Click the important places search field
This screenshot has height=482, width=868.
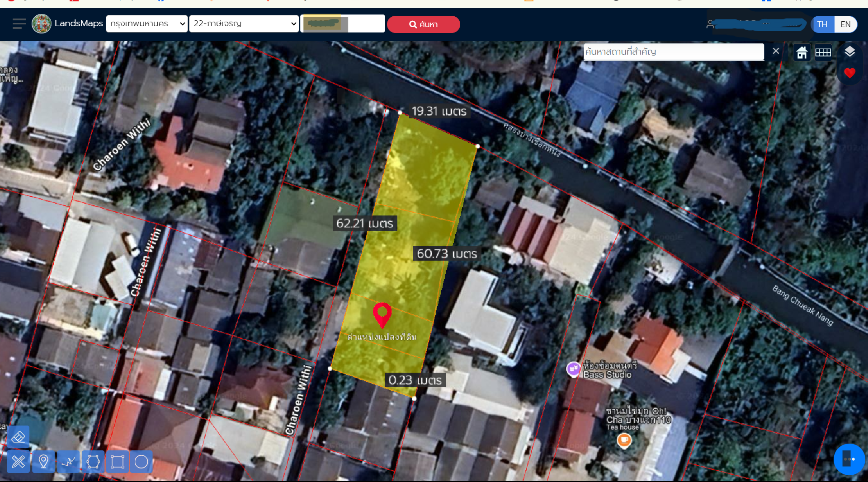[x=673, y=52]
